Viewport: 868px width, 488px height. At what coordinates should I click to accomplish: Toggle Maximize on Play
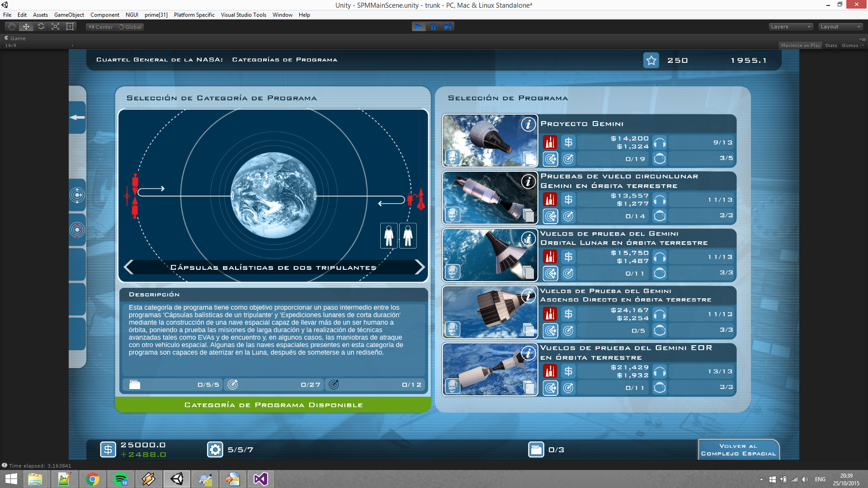(x=800, y=46)
